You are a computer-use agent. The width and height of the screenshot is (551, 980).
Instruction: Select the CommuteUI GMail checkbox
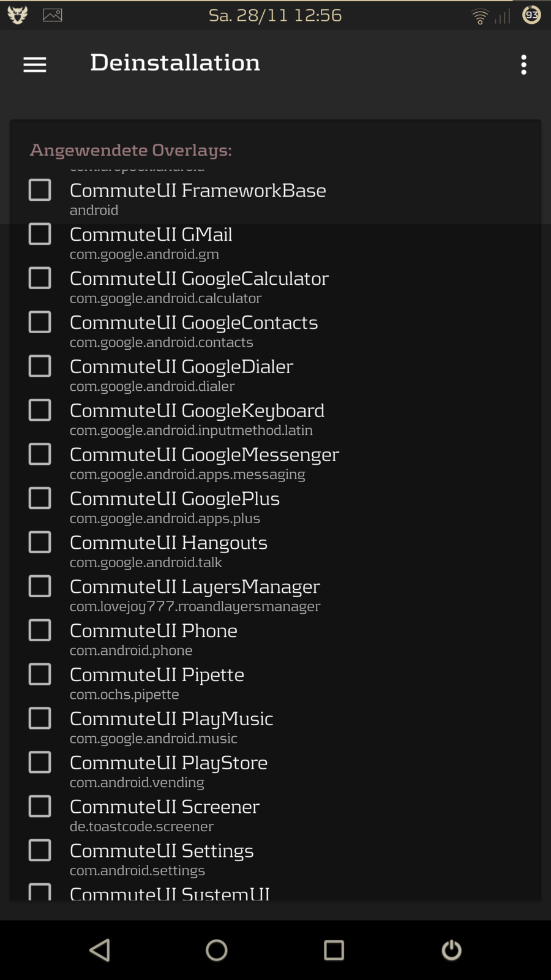click(x=40, y=234)
